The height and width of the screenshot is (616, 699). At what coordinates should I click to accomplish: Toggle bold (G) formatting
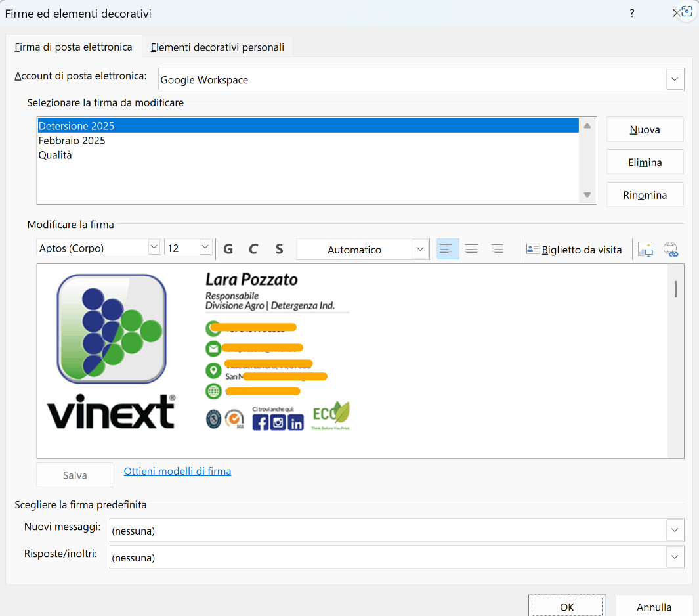tap(228, 249)
